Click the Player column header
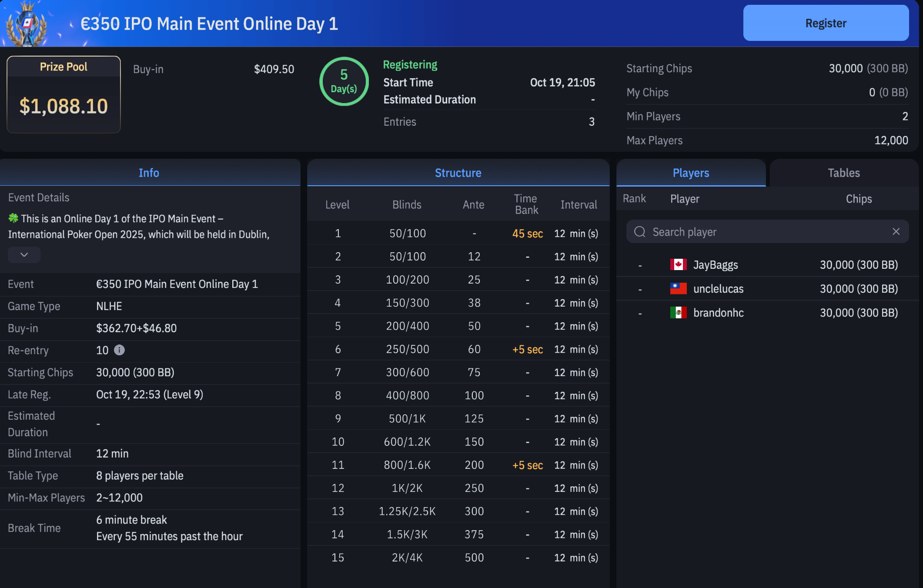The width and height of the screenshot is (923, 588). (x=685, y=199)
